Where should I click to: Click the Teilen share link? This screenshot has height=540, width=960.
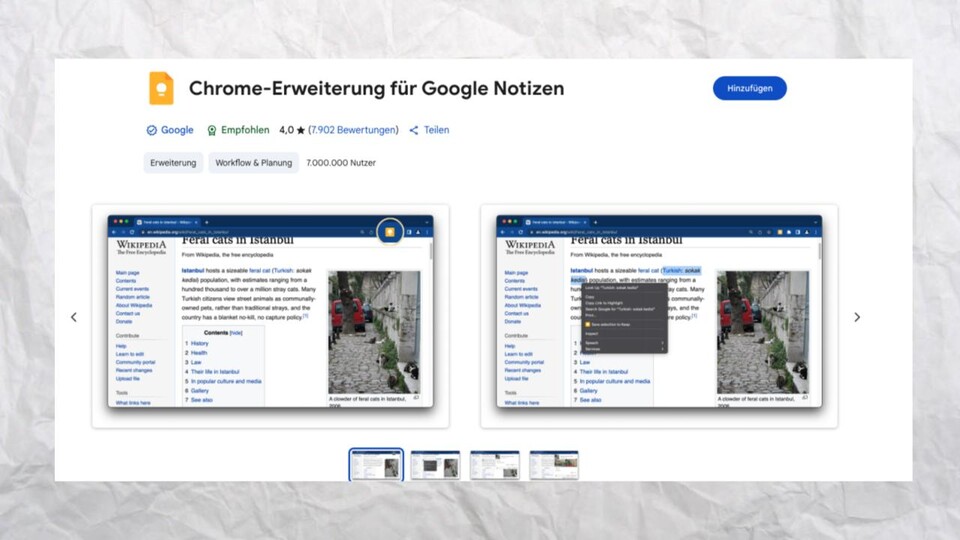coord(437,130)
